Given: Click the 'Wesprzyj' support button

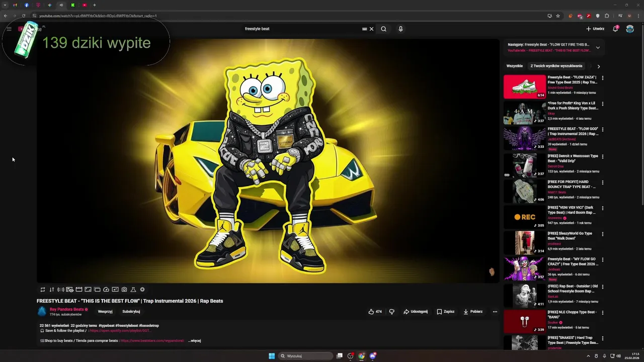Looking at the screenshot, I should tap(105, 312).
